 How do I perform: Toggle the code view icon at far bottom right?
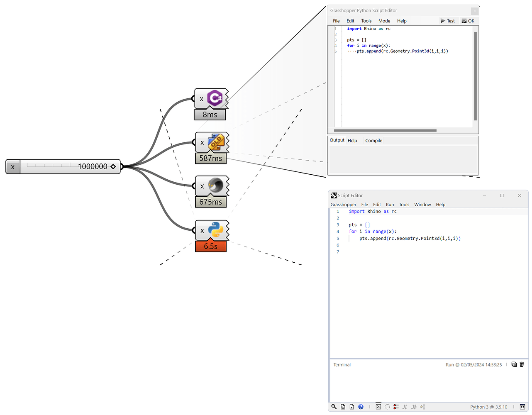pyautogui.click(x=522, y=407)
